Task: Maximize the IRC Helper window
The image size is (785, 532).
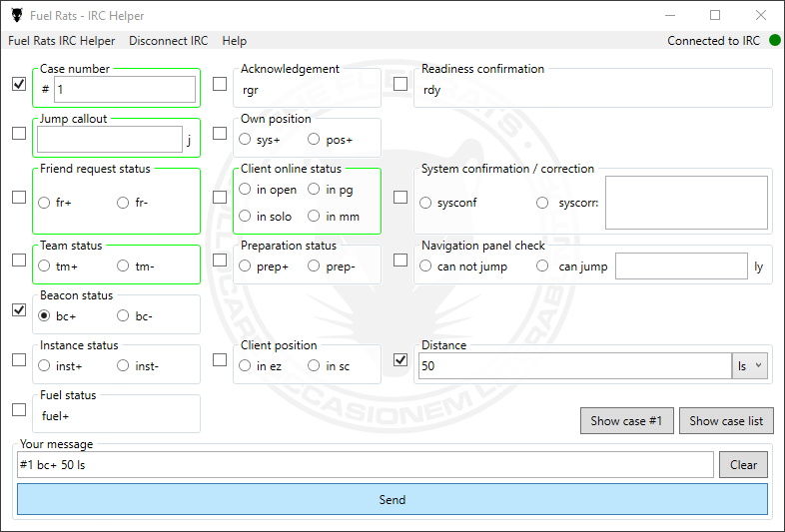Action: pyautogui.click(x=715, y=16)
